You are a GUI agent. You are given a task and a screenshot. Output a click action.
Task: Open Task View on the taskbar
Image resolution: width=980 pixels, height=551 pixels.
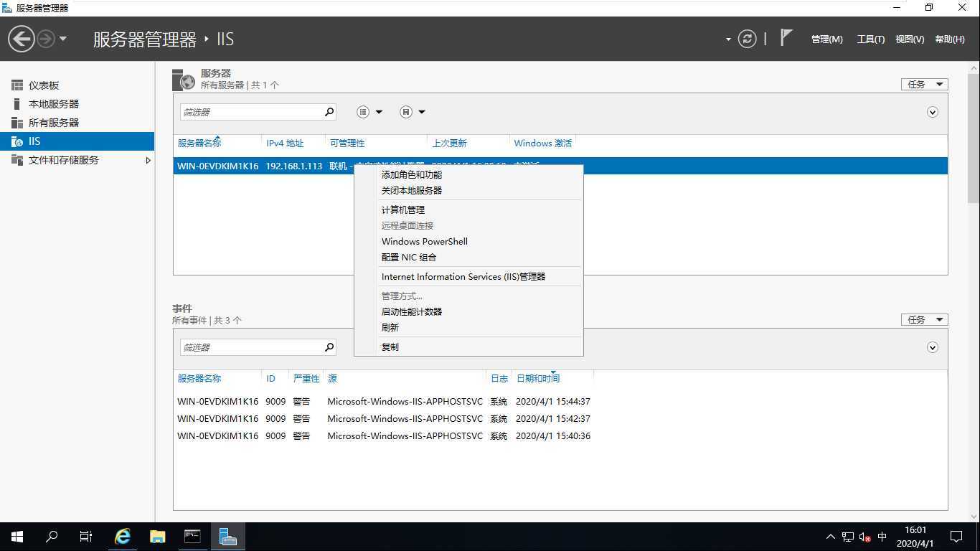tap(86, 537)
